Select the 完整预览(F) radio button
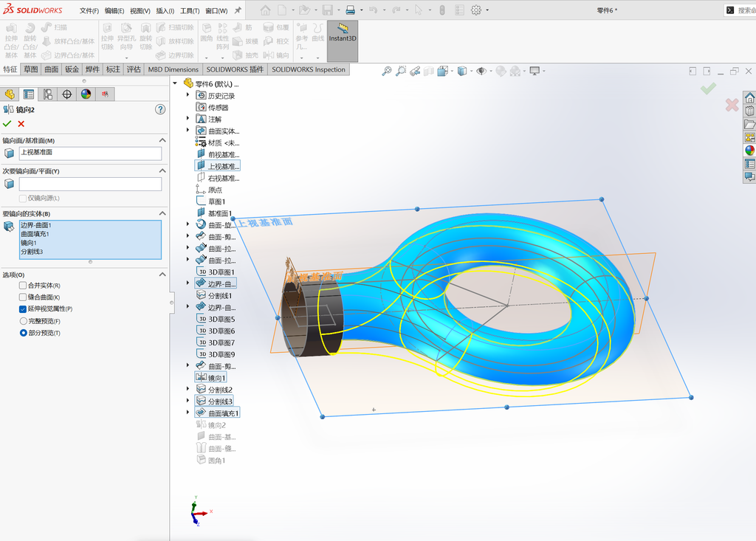This screenshot has width=756, height=541. [x=23, y=321]
